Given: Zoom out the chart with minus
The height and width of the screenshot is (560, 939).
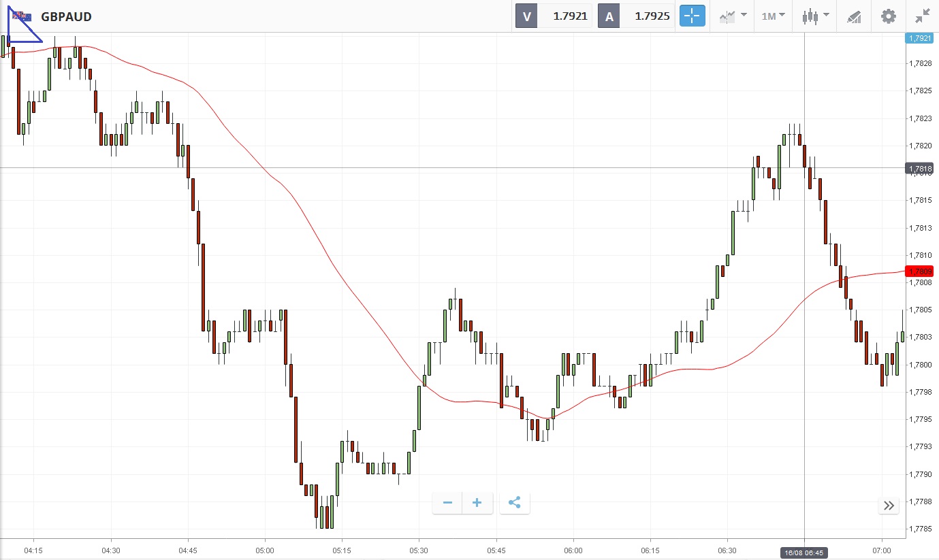Looking at the screenshot, I should (447, 504).
